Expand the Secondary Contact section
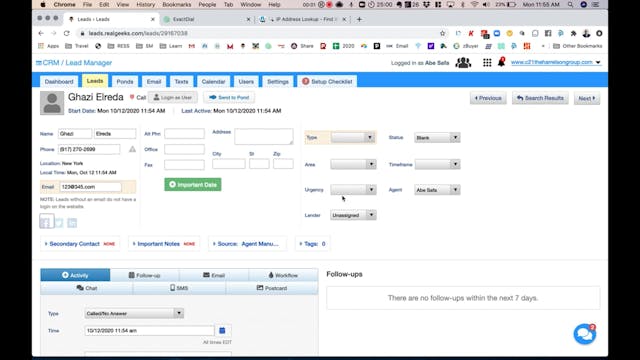640x360 pixels. [x=80, y=244]
